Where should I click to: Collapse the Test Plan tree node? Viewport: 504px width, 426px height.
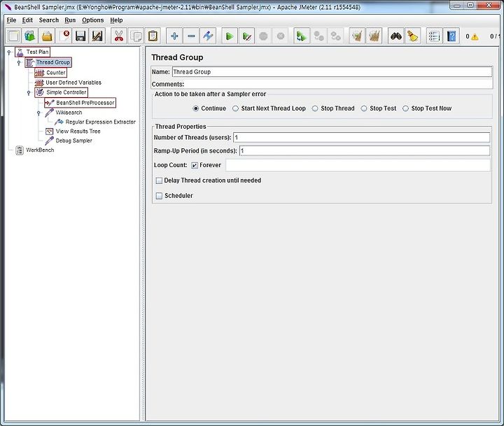coord(9,52)
